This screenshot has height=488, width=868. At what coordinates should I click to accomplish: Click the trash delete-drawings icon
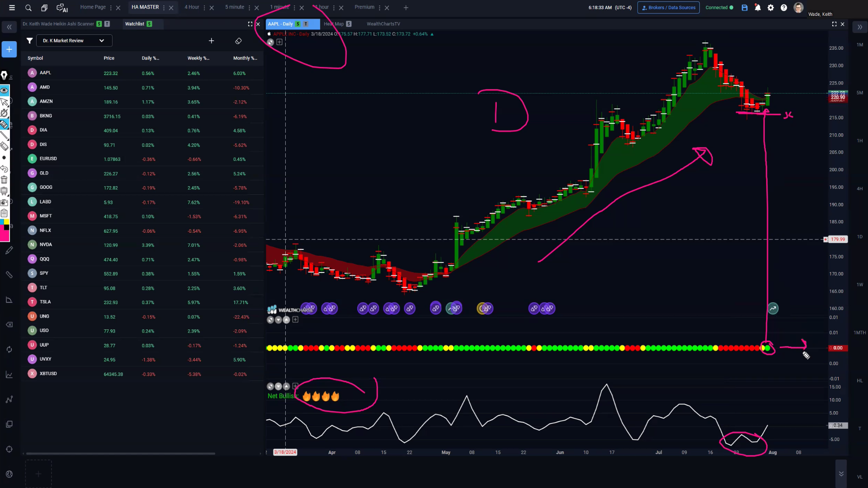point(4,180)
